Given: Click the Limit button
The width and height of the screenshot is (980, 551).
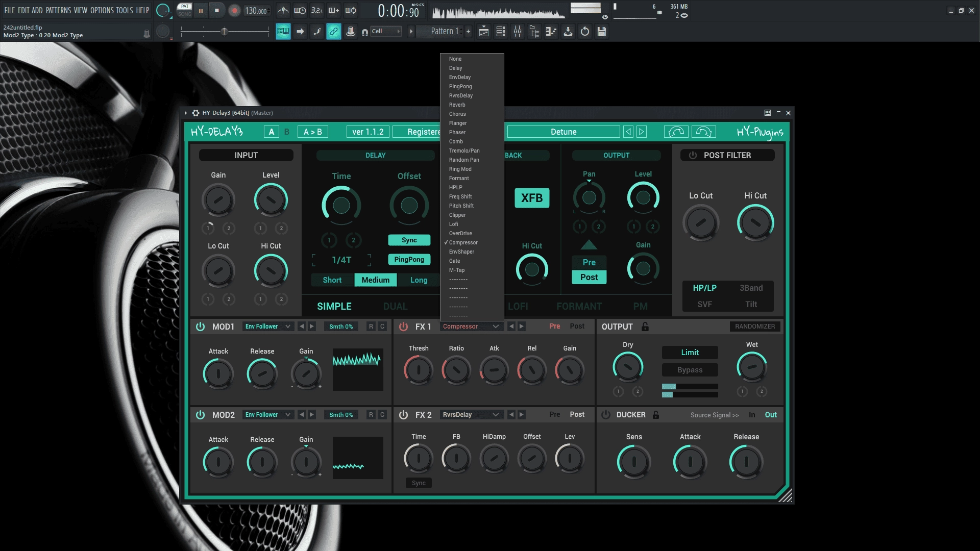Looking at the screenshot, I should (x=690, y=353).
